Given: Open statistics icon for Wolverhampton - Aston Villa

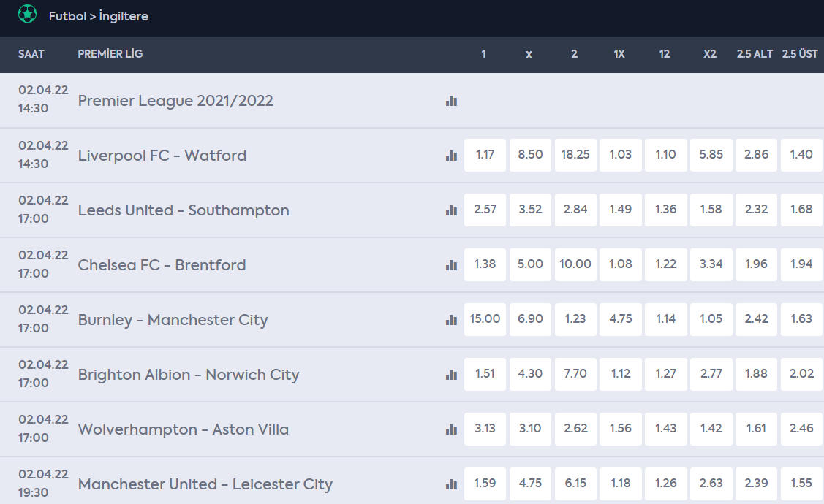Looking at the screenshot, I should (451, 429).
